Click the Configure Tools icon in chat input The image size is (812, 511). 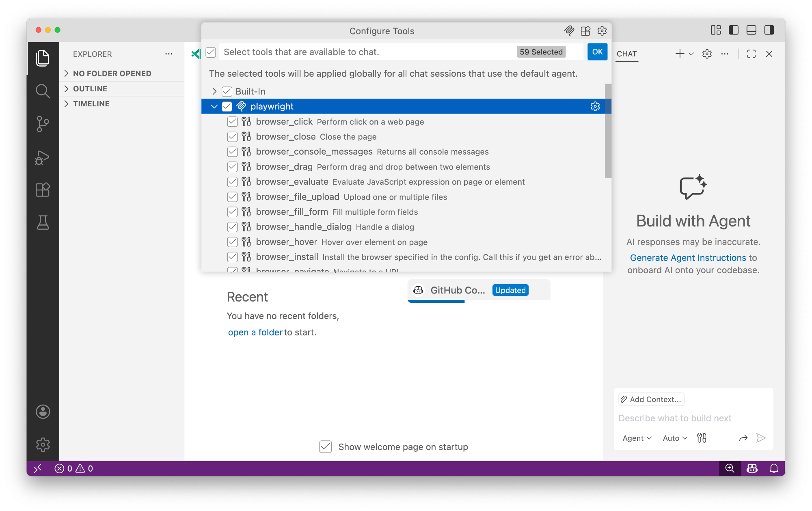pos(702,438)
